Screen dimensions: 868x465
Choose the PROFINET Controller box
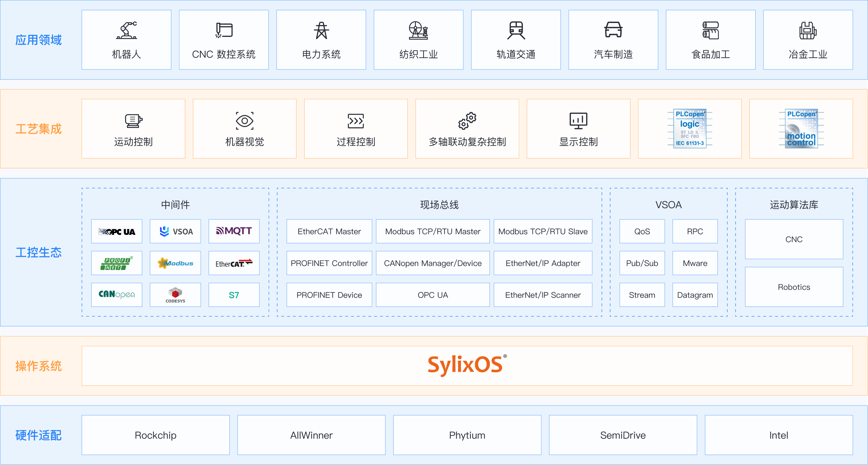329,263
